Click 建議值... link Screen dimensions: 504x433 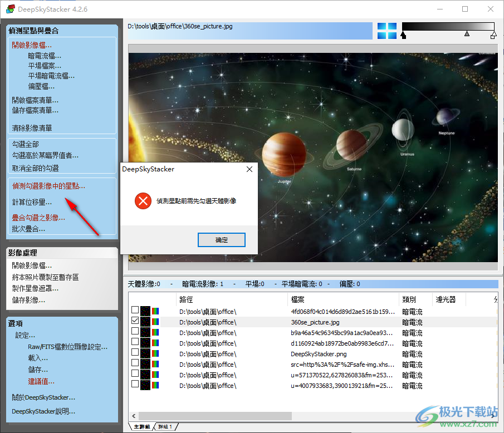(x=41, y=382)
